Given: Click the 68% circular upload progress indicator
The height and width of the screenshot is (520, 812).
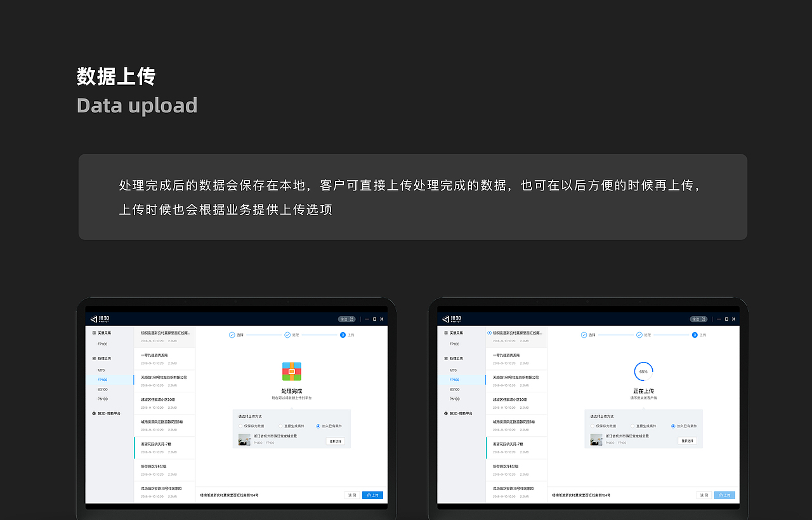Looking at the screenshot, I should click(643, 371).
